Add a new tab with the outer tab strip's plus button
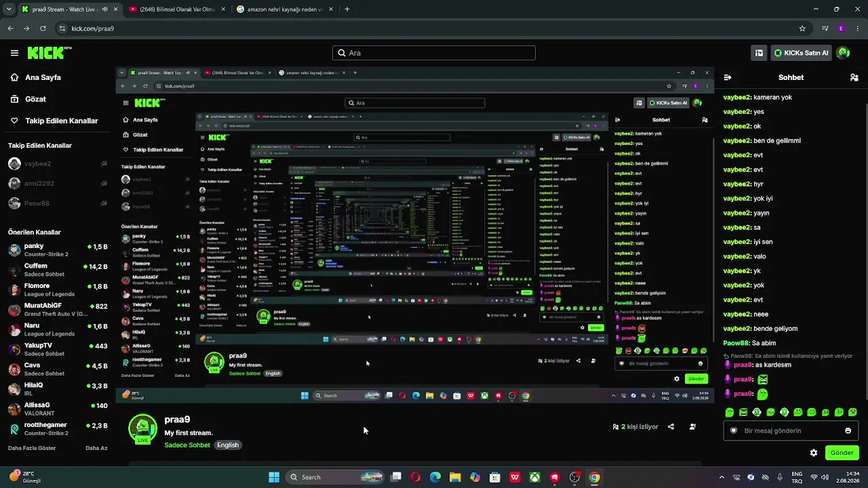This screenshot has width=868, height=488. 347,9
